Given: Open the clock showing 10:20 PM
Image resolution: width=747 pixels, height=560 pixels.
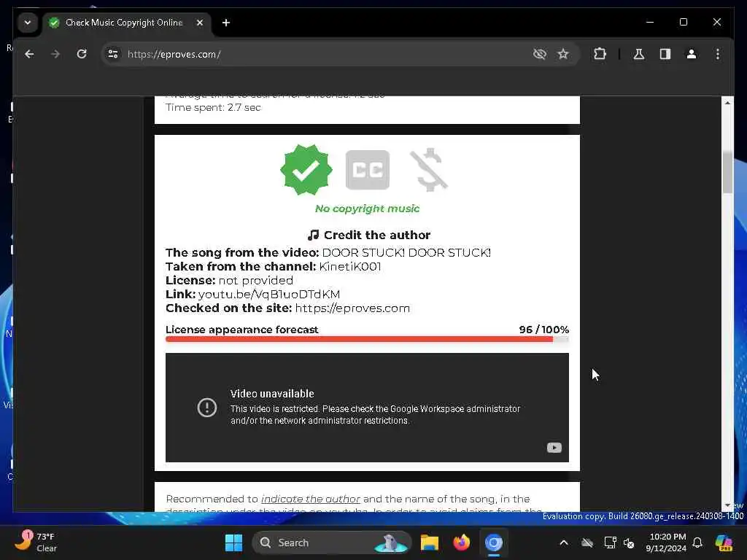Looking at the screenshot, I should [667, 542].
